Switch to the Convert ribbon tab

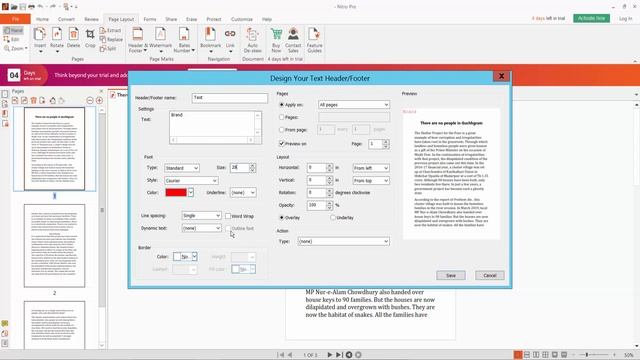point(66,19)
